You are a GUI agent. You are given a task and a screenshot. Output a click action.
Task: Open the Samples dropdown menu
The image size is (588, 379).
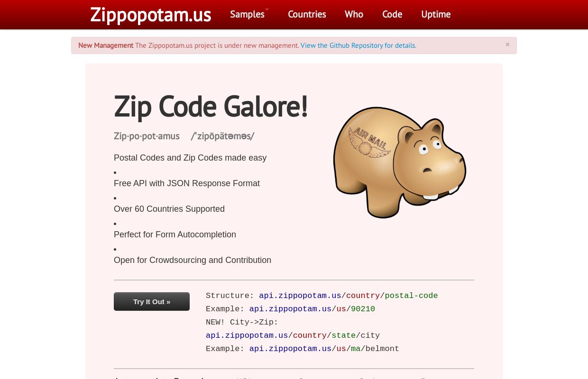point(249,14)
